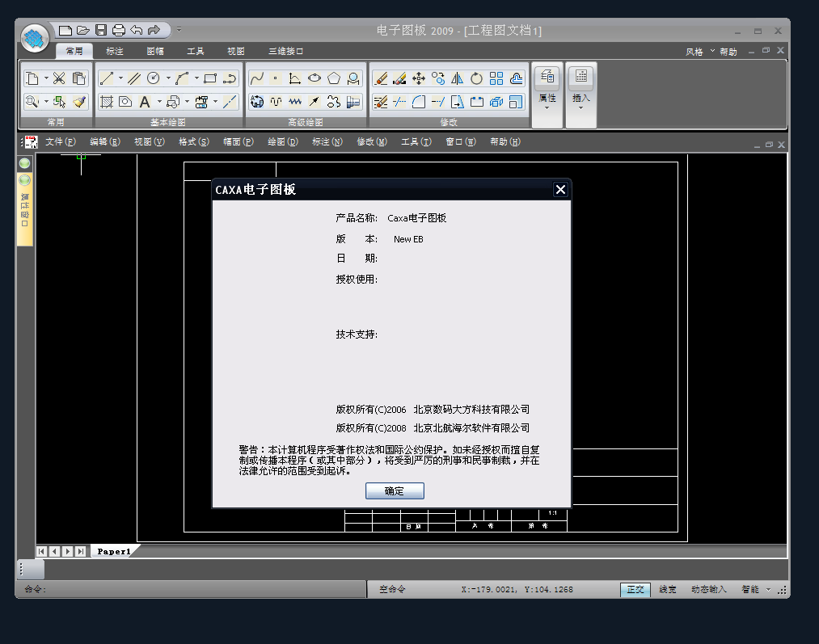819x644 pixels.
Task: Choose the Array grid tool
Action: coord(496,78)
